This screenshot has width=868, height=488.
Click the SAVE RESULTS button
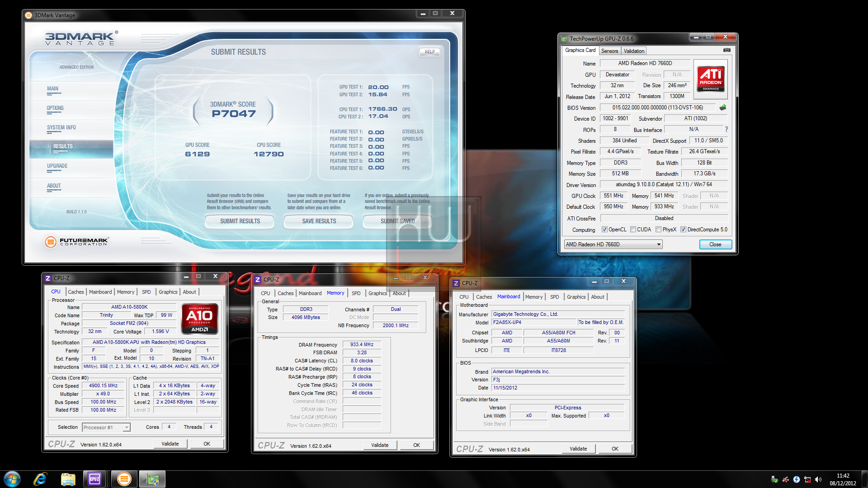pos(319,221)
